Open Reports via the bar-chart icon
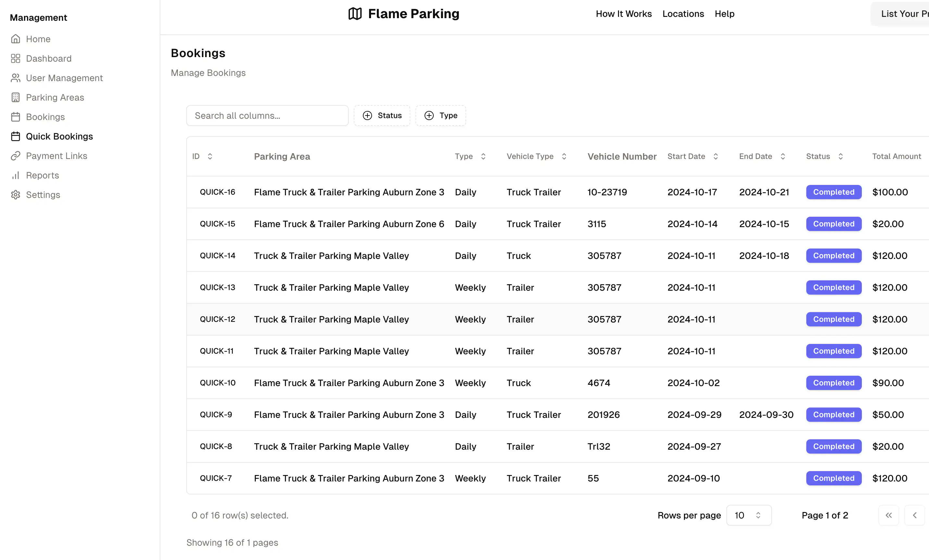929x560 pixels. click(x=16, y=175)
